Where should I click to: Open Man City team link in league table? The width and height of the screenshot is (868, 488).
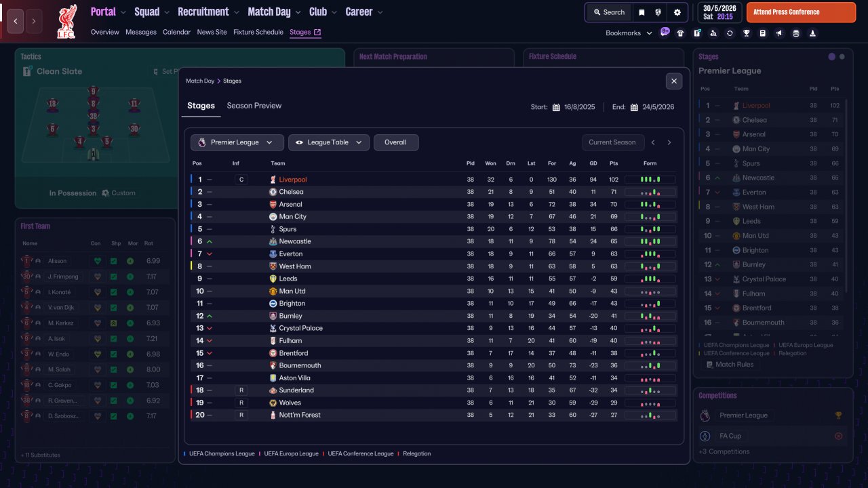pos(293,217)
